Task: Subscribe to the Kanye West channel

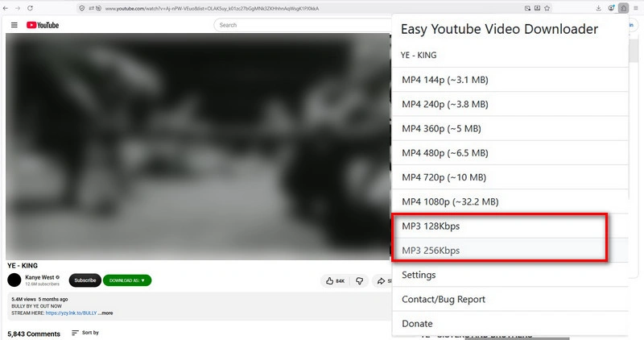Action: [85, 280]
